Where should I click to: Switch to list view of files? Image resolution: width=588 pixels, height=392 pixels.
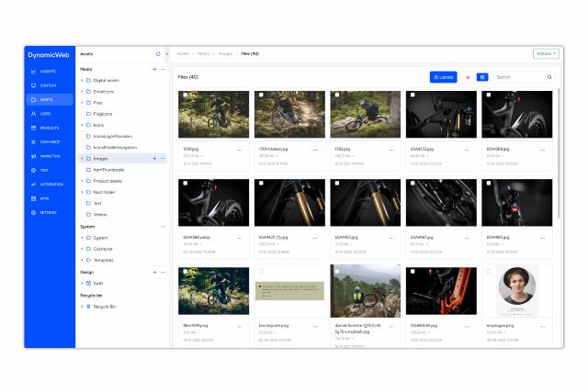(468, 77)
